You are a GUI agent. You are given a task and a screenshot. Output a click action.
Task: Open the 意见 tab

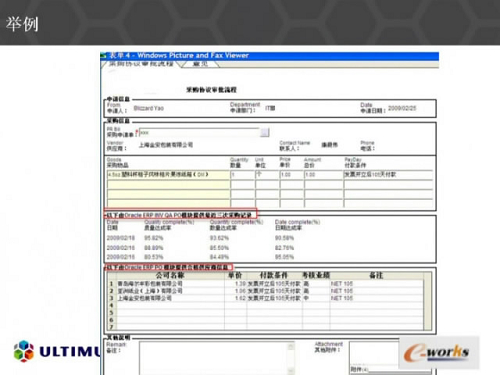coord(200,64)
